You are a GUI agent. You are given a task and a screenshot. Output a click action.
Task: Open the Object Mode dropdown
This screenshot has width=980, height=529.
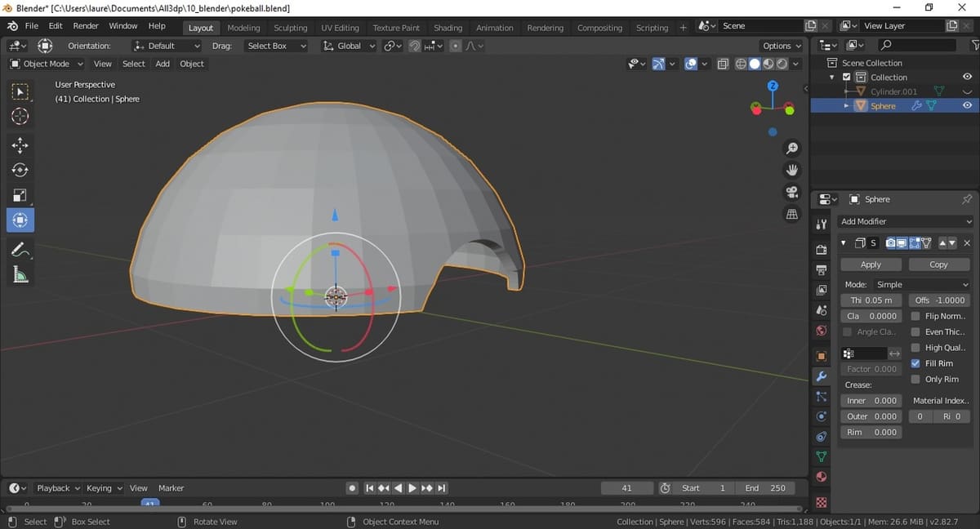[x=47, y=64]
